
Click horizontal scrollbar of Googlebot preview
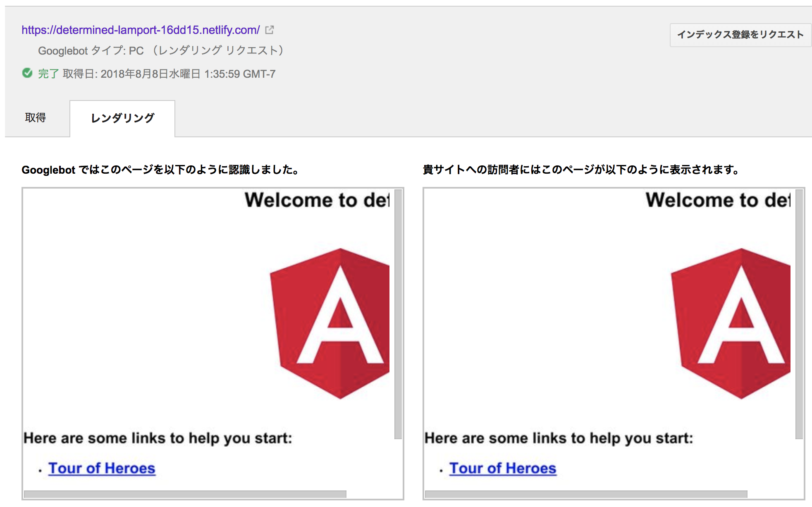coord(185,494)
